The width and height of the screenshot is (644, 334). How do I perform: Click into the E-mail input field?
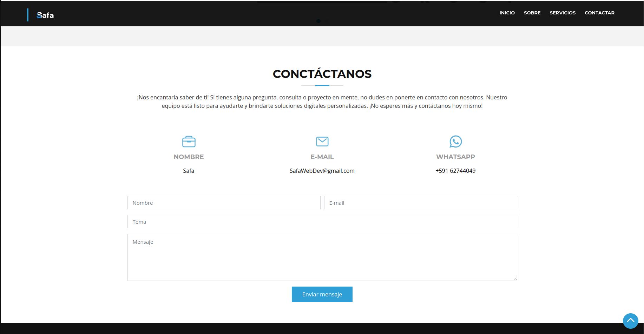point(420,203)
